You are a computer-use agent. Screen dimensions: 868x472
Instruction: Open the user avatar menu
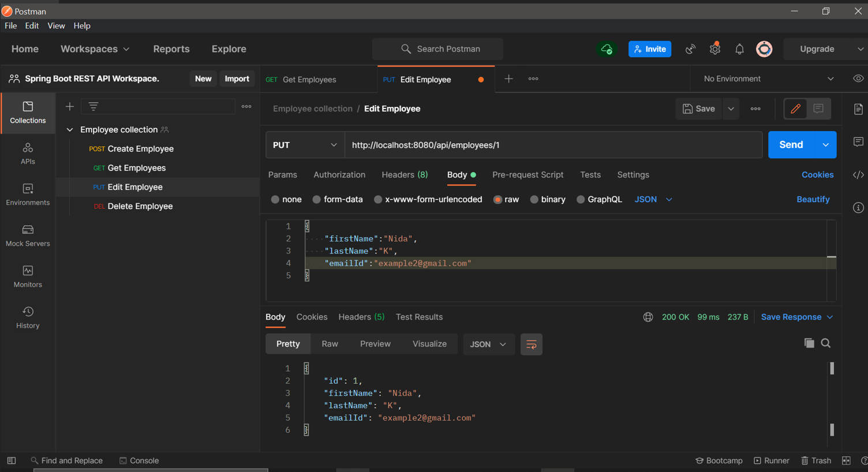click(764, 49)
